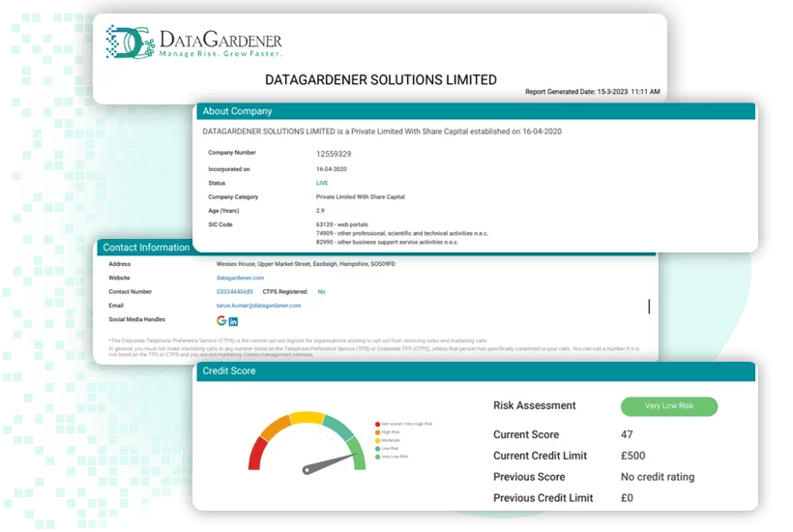
Task: Click Current Credit Limit value £500
Action: (632, 456)
